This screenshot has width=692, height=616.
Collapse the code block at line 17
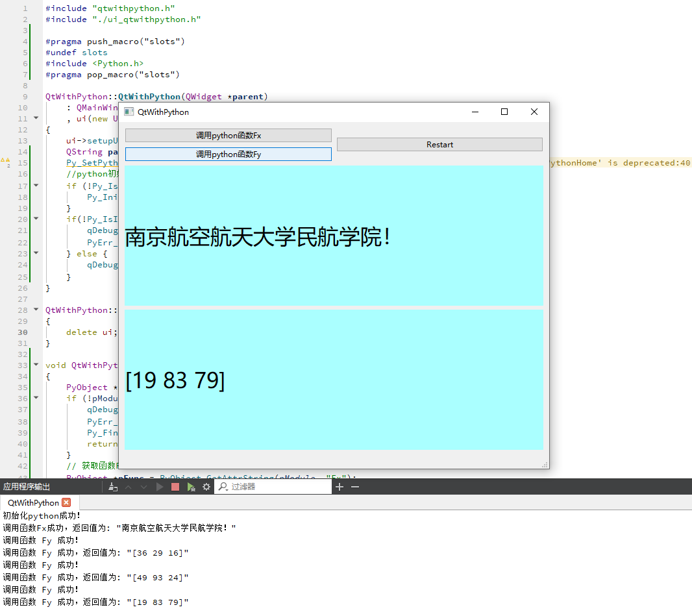point(35,186)
